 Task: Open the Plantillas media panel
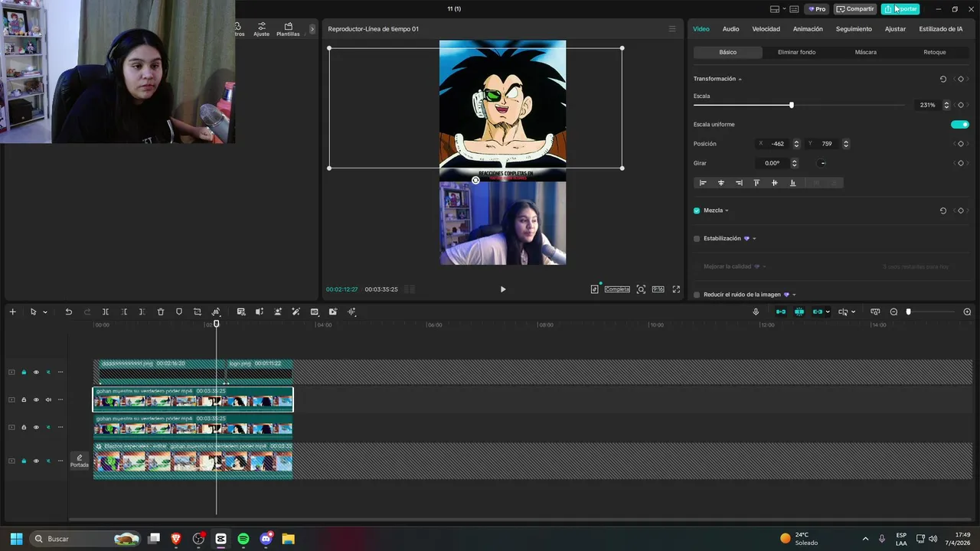pyautogui.click(x=288, y=29)
